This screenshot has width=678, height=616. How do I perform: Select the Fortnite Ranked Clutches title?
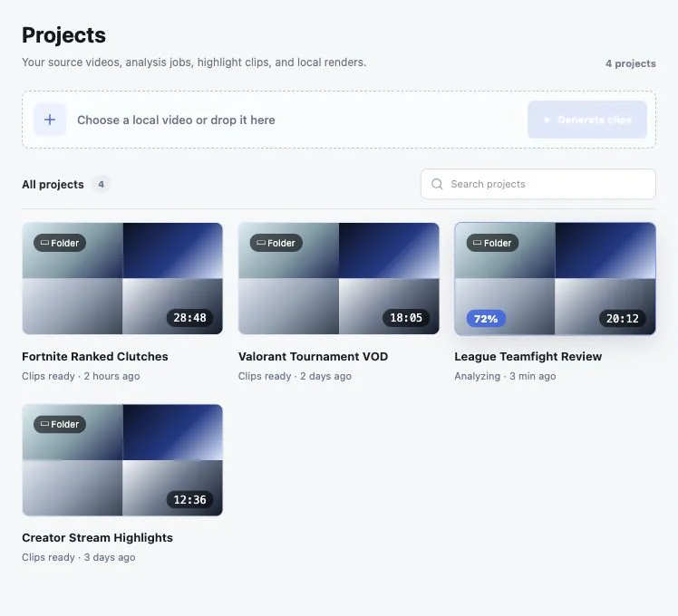click(x=95, y=357)
